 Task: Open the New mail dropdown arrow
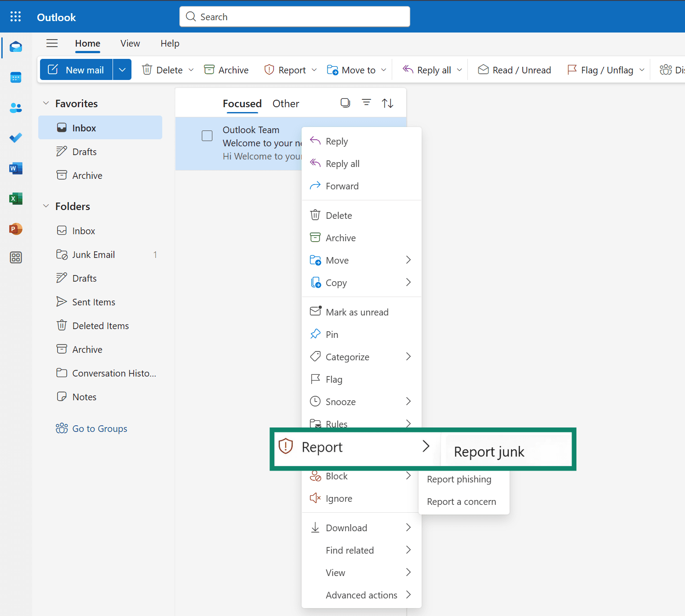122,69
